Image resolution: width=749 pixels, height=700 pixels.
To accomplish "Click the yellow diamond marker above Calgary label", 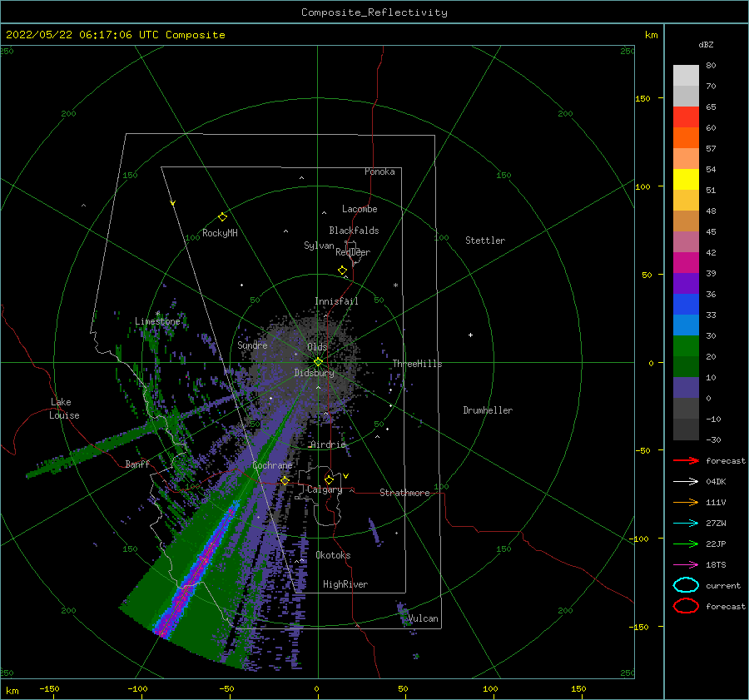I will click(x=329, y=479).
